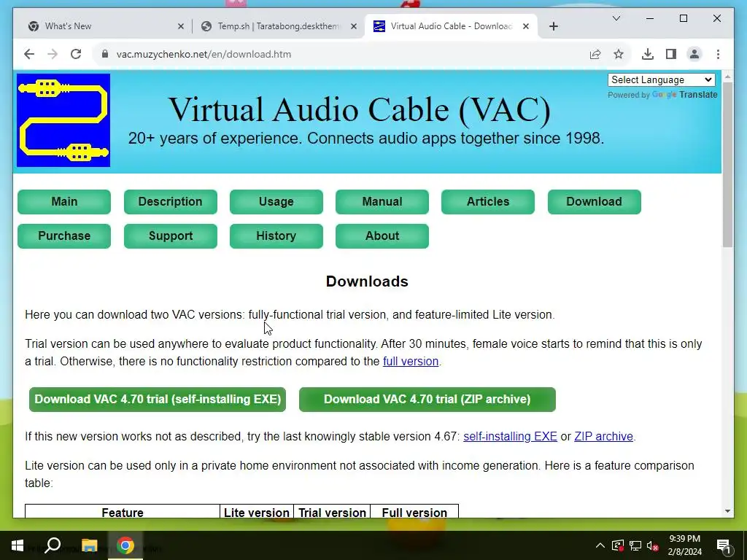Image resolution: width=747 pixels, height=560 pixels.
Task: Click the scrollbar down arrow
Action: pos(727,511)
